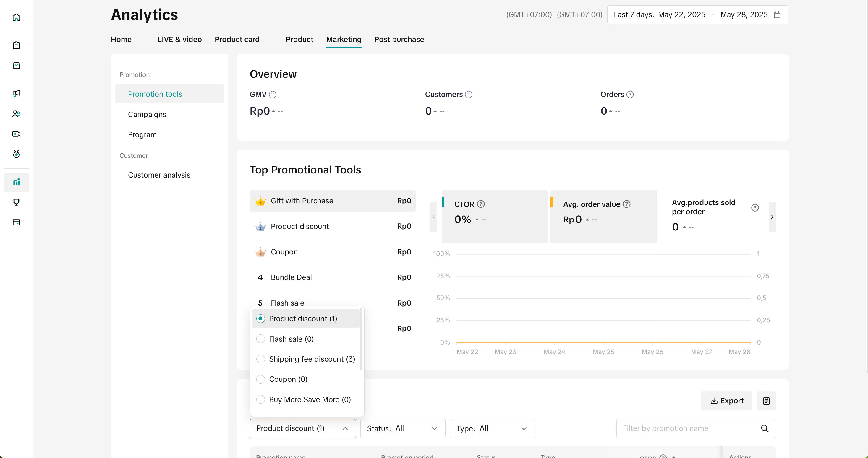The image size is (868, 458).
Task: Click the report list icon beside Export
Action: point(766,401)
